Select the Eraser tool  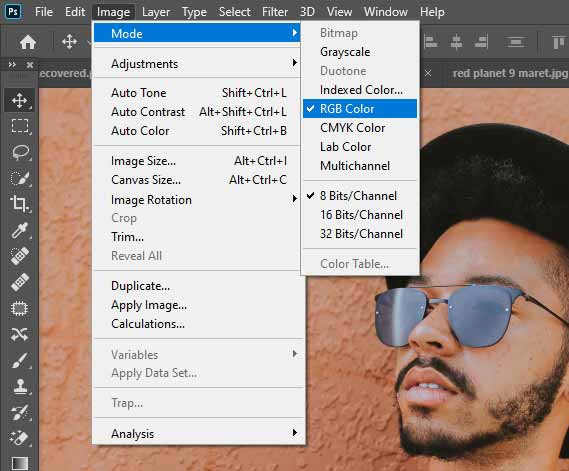(20, 438)
